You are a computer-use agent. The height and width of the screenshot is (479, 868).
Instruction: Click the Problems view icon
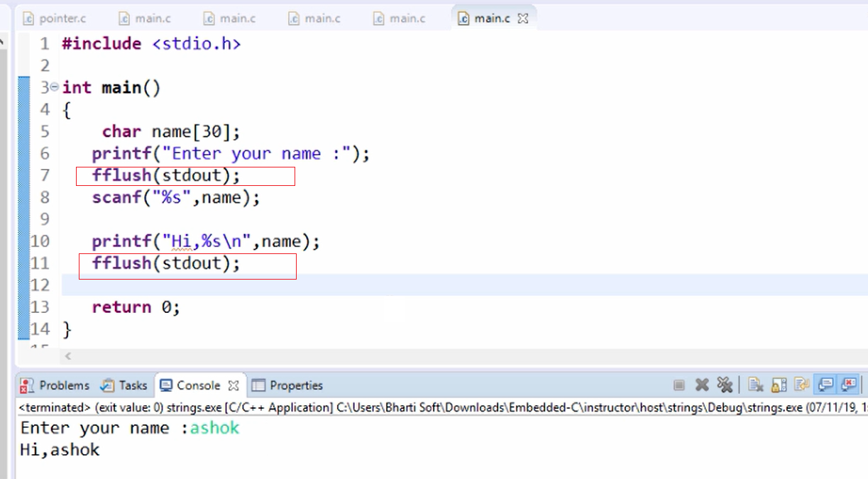click(27, 385)
